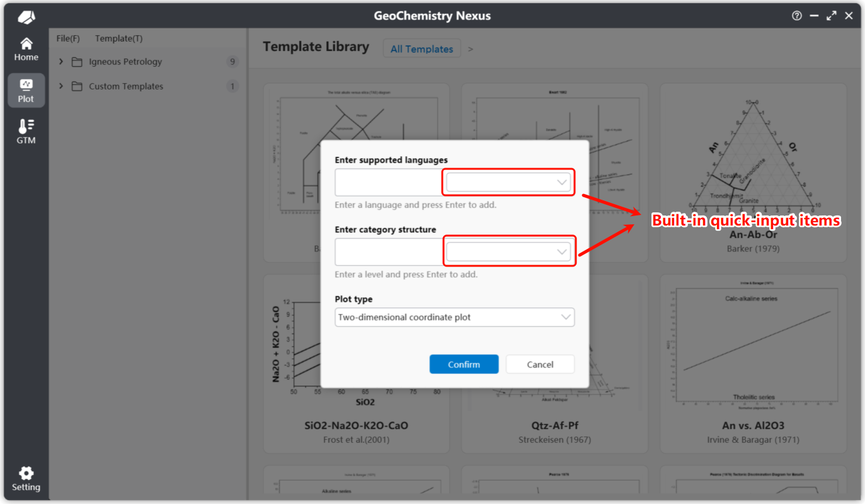The image size is (865, 504).
Task: Click the supported languages text field
Action: tap(388, 183)
